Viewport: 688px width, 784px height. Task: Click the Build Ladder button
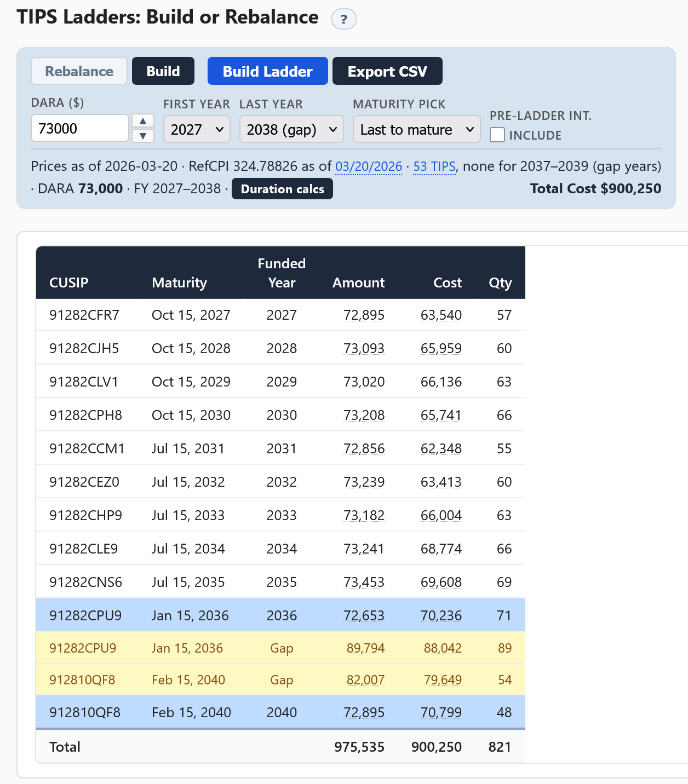point(268,71)
